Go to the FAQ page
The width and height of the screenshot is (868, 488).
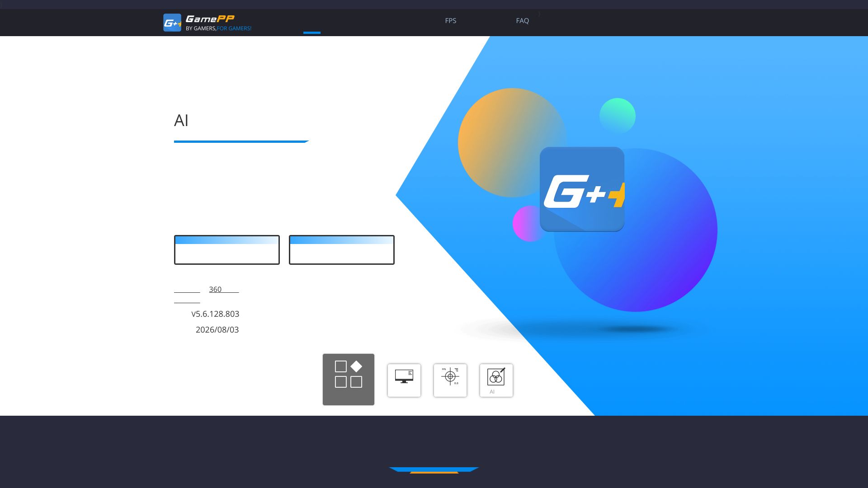click(522, 21)
